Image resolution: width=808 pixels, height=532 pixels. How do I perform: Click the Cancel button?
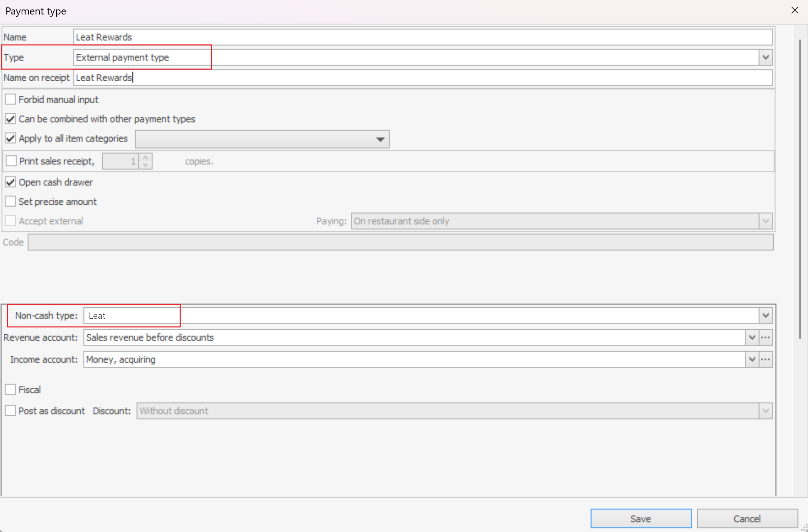[x=747, y=519]
